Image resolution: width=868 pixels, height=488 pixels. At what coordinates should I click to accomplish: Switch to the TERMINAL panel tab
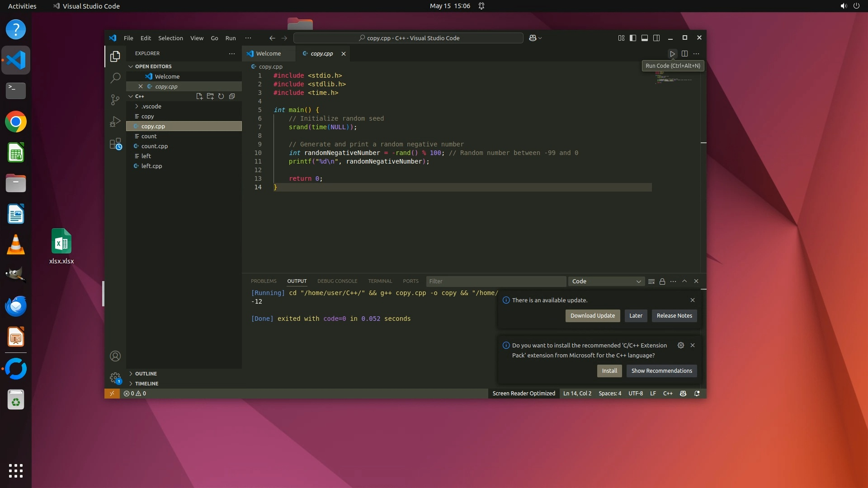click(x=380, y=281)
